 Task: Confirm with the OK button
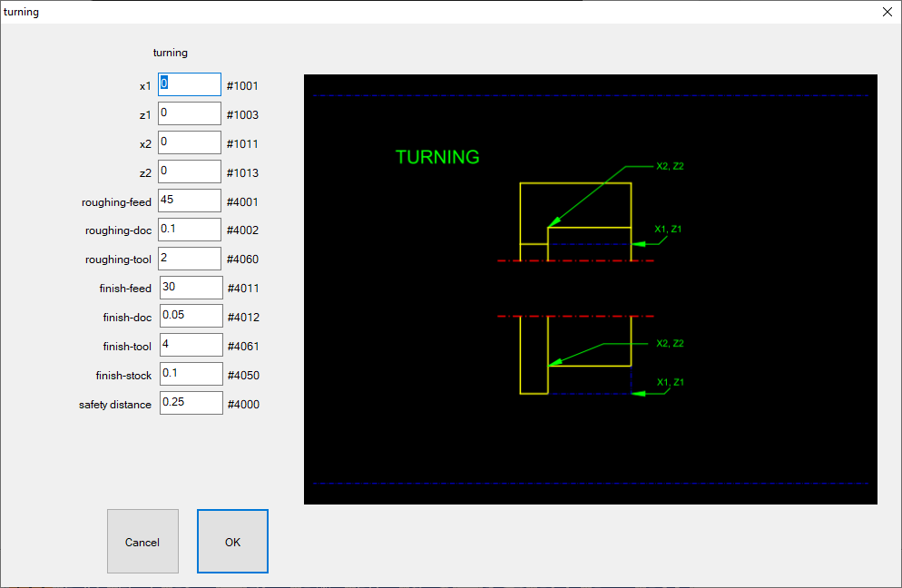[232, 542]
